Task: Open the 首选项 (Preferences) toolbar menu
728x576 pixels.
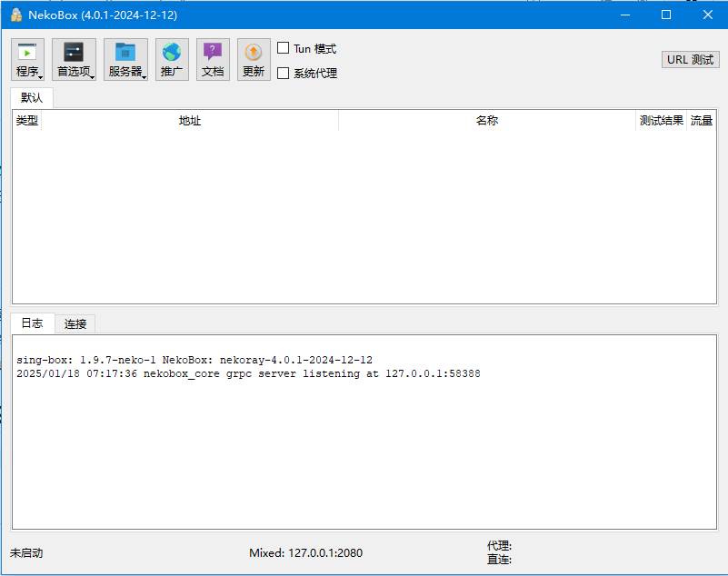Action: coord(74,59)
